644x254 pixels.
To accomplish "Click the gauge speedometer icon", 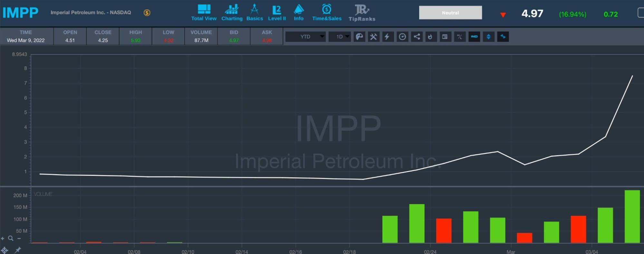I will [402, 37].
